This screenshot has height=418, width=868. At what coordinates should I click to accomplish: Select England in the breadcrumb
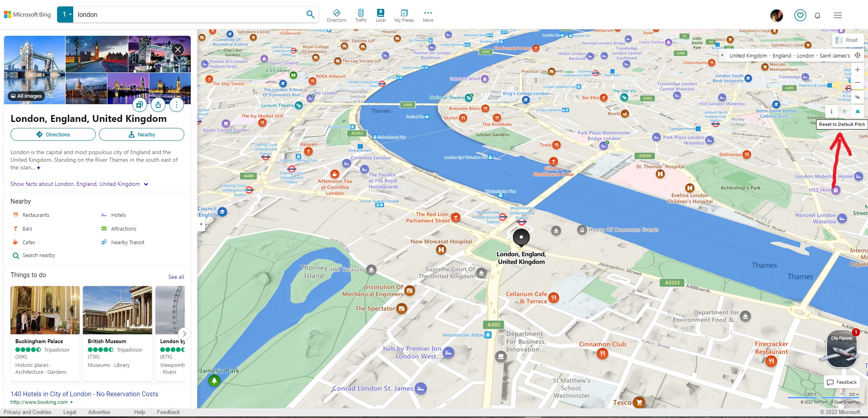782,56
